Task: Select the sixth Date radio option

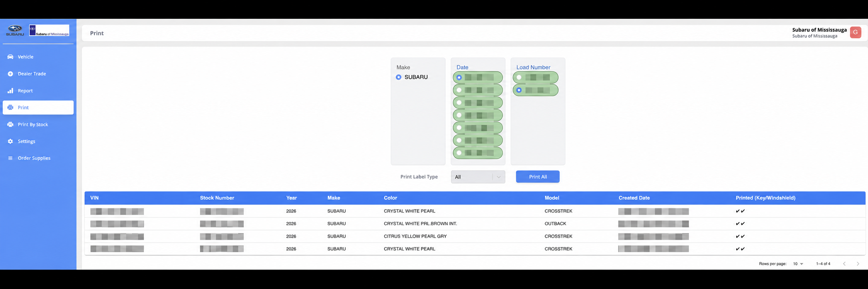Action: [x=459, y=141]
